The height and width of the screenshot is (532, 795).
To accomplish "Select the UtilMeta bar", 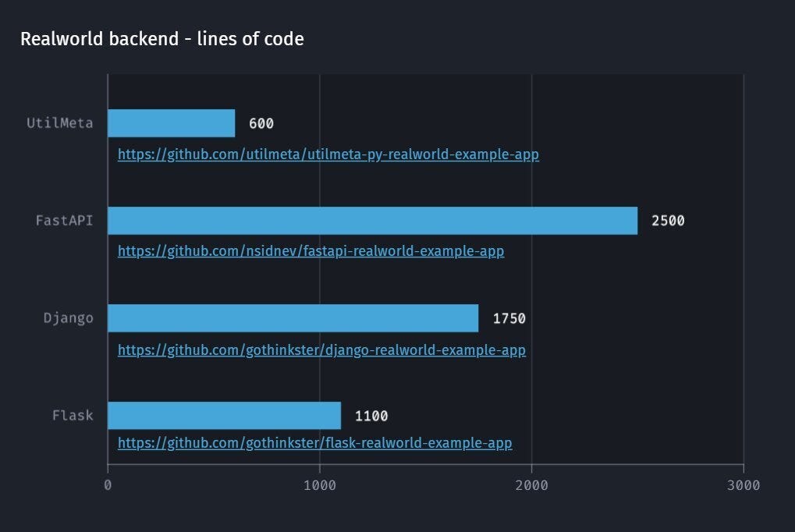I will point(172,122).
